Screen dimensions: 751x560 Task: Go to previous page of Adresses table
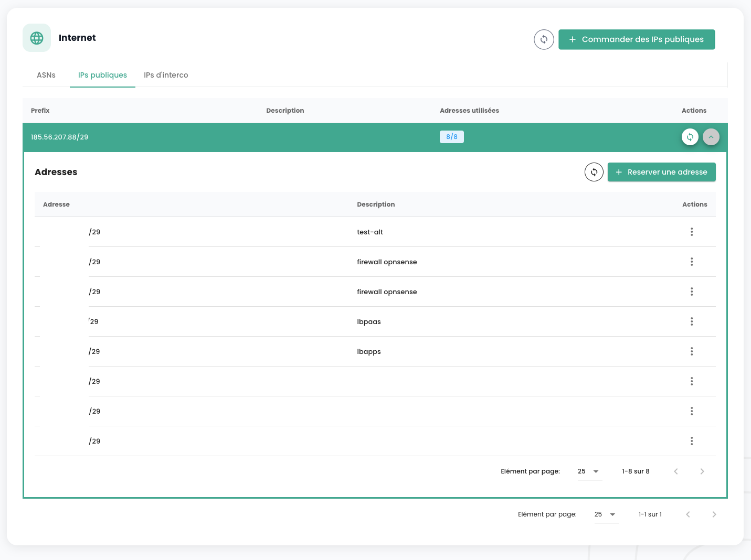(675, 471)
